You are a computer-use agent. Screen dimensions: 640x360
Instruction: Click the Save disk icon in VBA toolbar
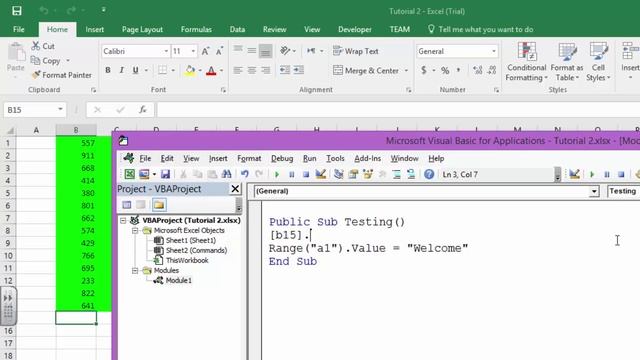(165, 174)
